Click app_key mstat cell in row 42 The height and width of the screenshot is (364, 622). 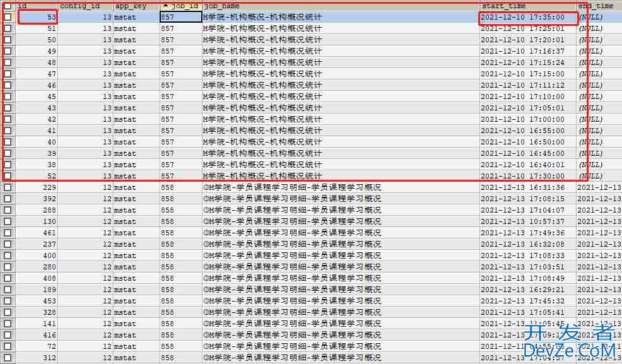coord(136,119)
